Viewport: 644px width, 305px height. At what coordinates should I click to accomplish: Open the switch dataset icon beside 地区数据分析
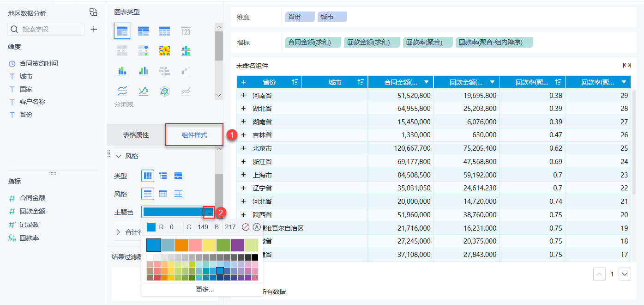pos(93,13)
